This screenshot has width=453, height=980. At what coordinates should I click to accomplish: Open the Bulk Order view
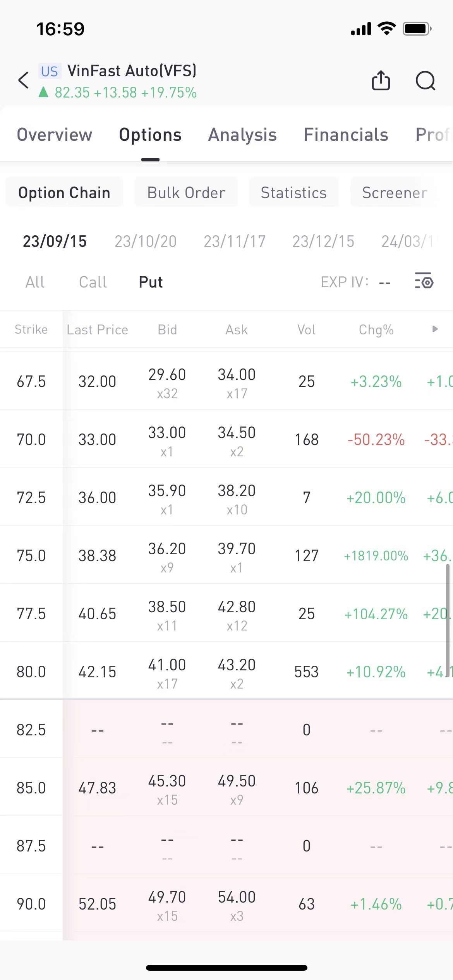[x=186, y=192]
